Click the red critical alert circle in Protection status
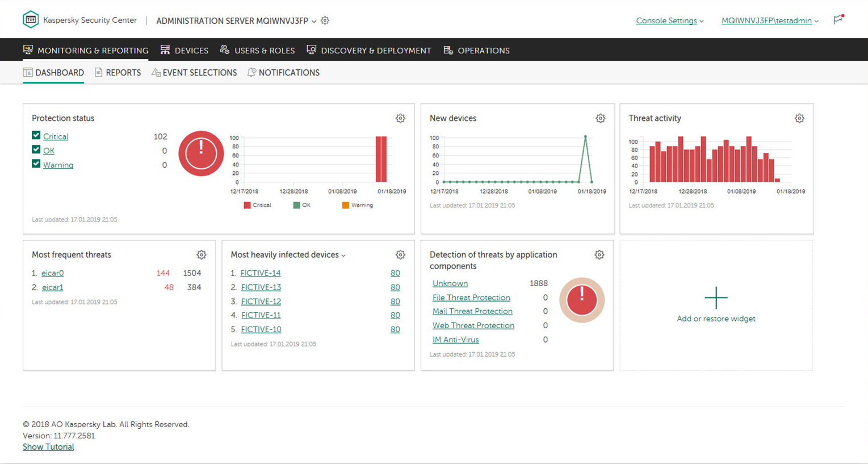Screen dimensions: 868x464 click(201, 153)
